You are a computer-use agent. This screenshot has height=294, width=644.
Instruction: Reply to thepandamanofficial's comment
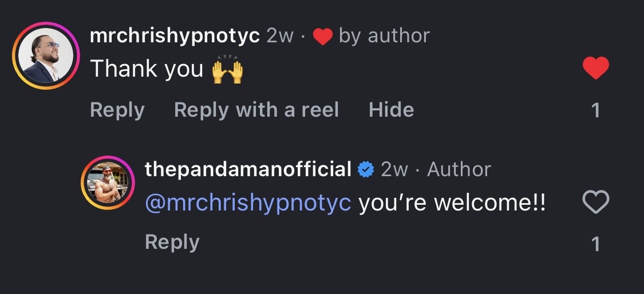click(172, 242)
